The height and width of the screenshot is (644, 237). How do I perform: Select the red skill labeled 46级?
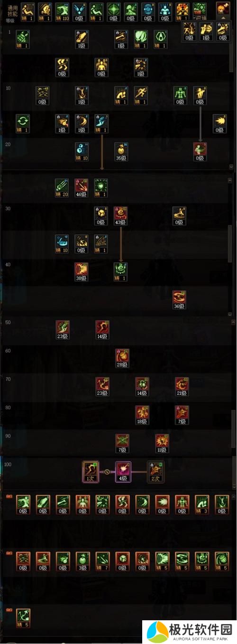tap(82, 187)
